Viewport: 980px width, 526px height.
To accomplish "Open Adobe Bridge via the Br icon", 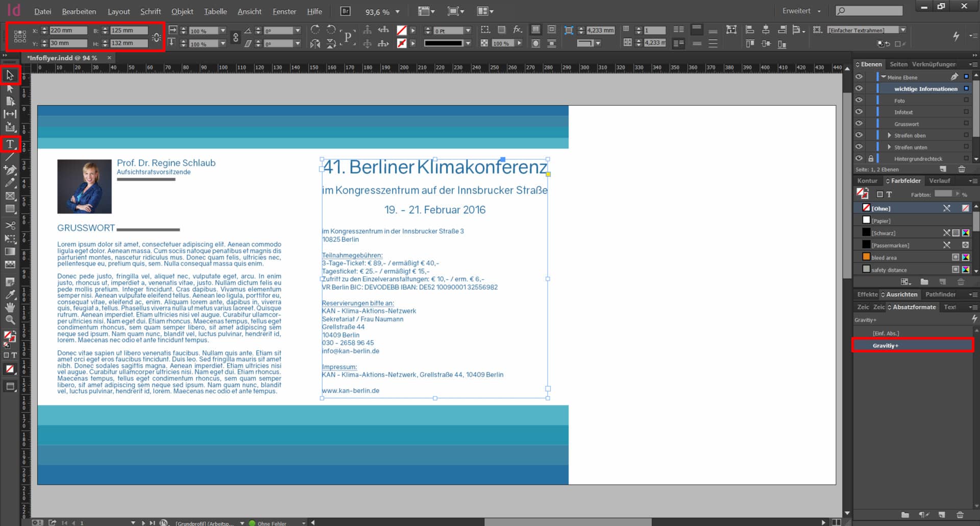I will click(345, 11).
